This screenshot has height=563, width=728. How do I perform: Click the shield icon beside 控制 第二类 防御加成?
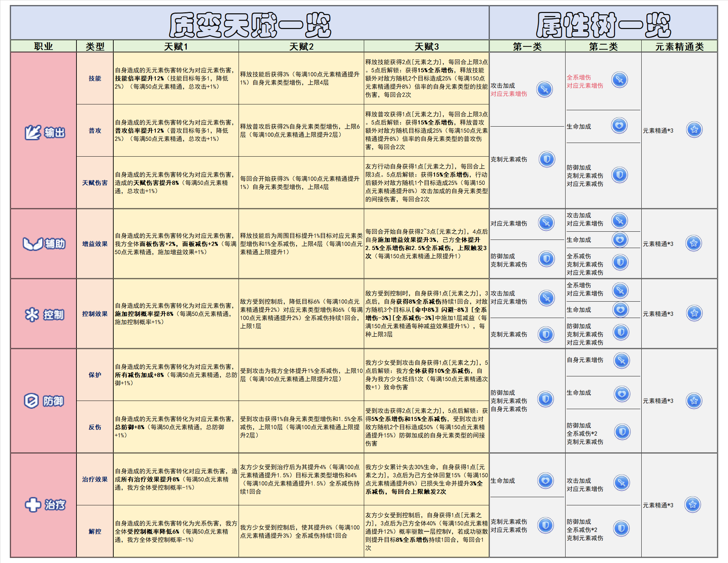coord(621,332)
